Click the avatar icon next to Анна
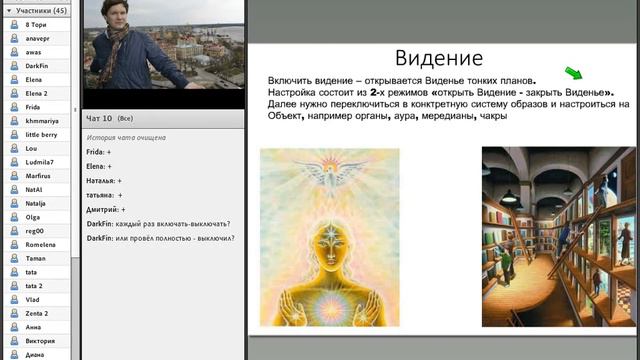Screen dimensions: 640x360 (x=14, y=327)
